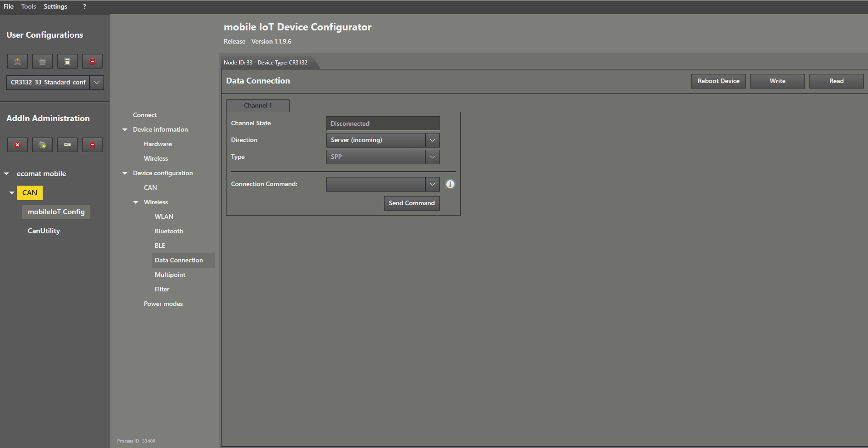Select Bluetooth in the Wireless tree
The width and height of the screenshot is (868, 448).
169,231
